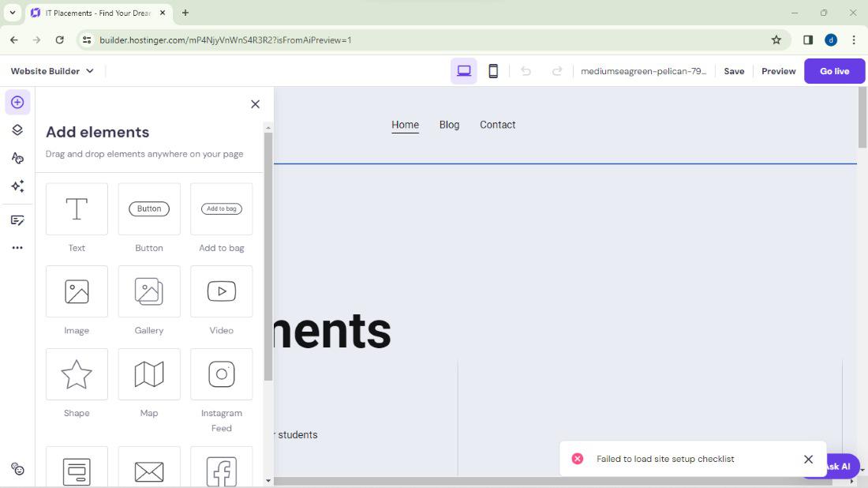Click the Contact navigation item
The height and width of the screenshot is (488, 868).
point(498,125)
